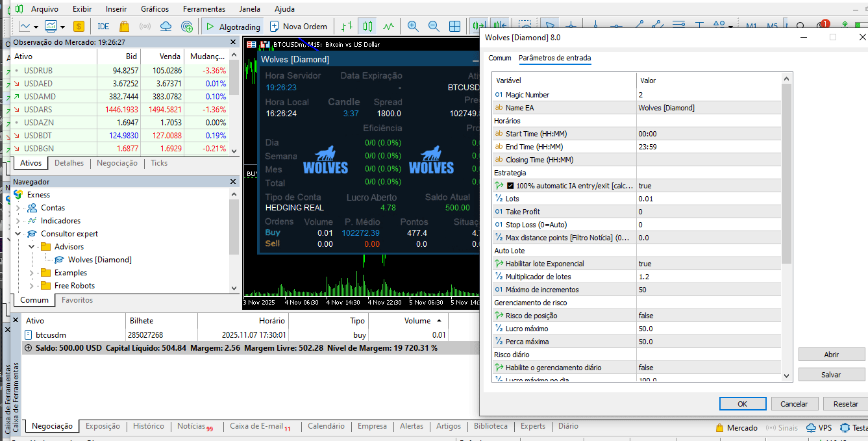
Task: Click the OK button
Action: (742, 404)
